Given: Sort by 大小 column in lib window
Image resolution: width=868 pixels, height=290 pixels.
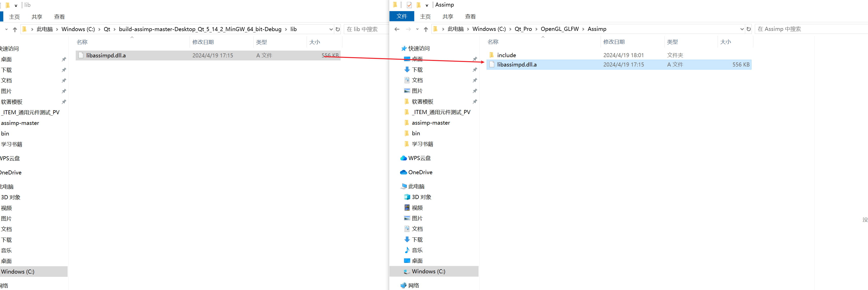Looking at the screenshot, I should [x=314, y=42].
